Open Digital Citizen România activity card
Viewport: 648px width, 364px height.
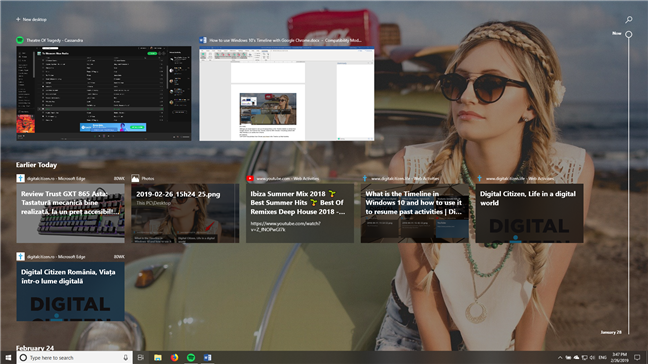click(70, 291)
